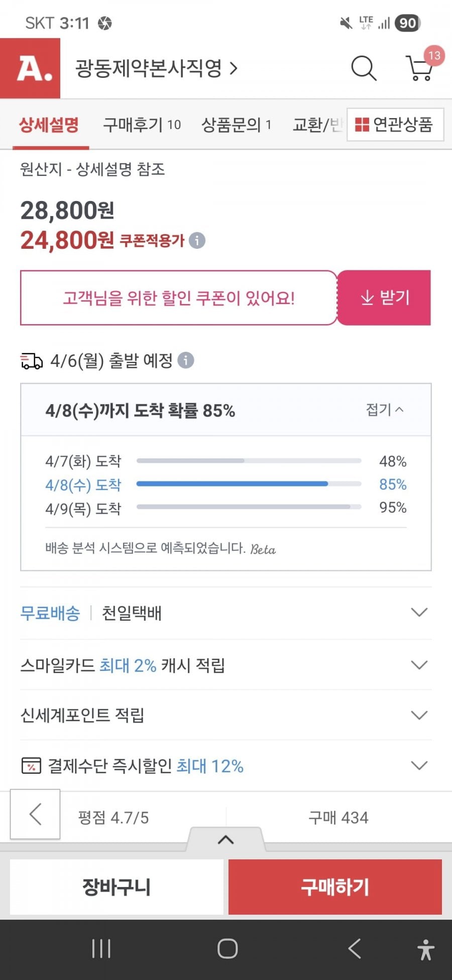Click the 연관상품 grid icon button
This screenshot has width=452, height=980.
(x=395, y=125)
